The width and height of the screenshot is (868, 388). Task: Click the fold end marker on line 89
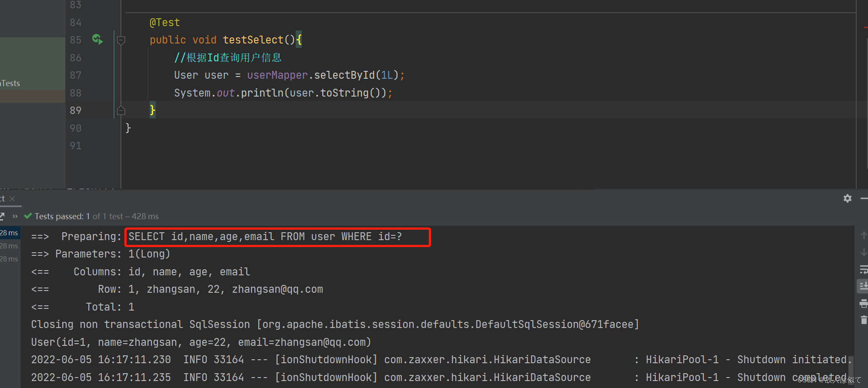point(121,110)
